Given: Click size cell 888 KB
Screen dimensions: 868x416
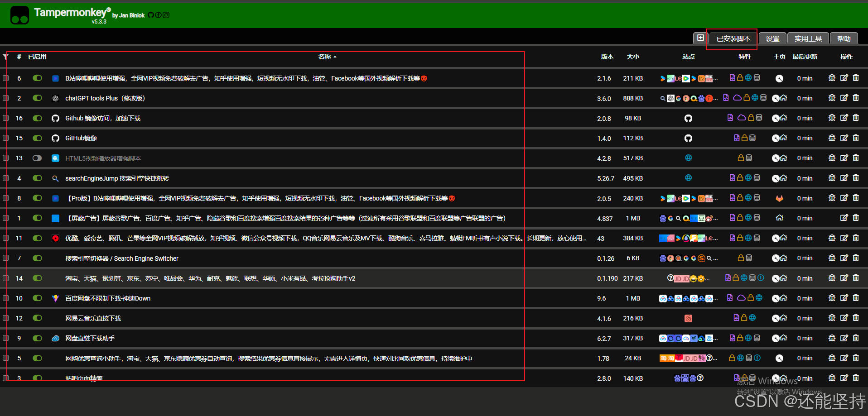Looking at the screenshot, I should pos(633,98).
